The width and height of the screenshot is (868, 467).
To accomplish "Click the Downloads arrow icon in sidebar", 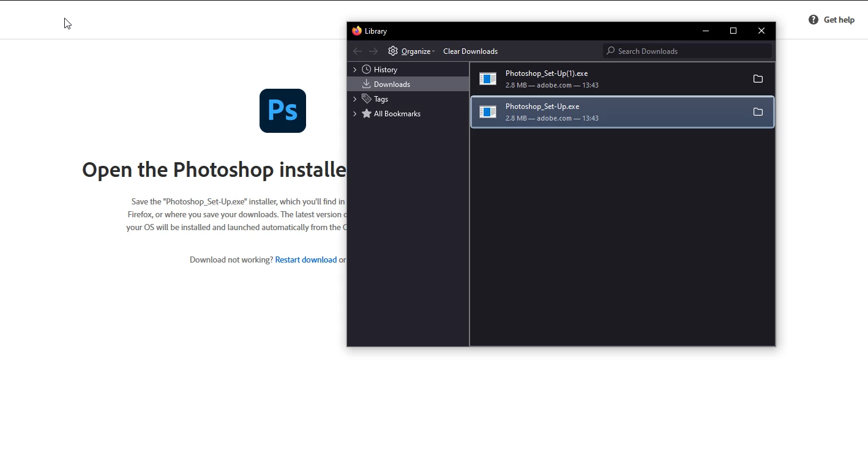I will tap(367, 84).
